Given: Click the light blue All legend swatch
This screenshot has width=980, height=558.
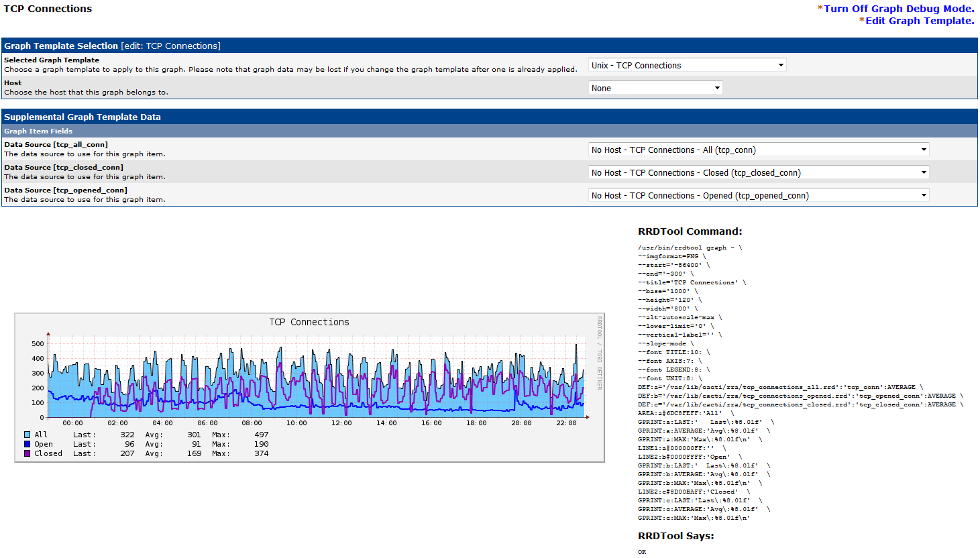Looking at the screenshot, I should (x=28, y=435).
